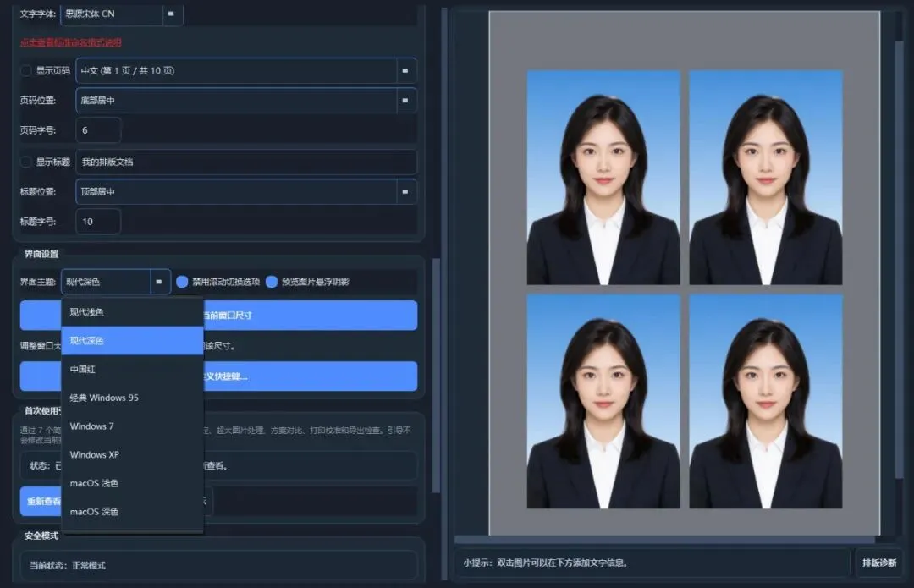Collapse the 界面主题 dropdown arrow
The width and height of the screenshot is (914, 588).
(159, 282)
